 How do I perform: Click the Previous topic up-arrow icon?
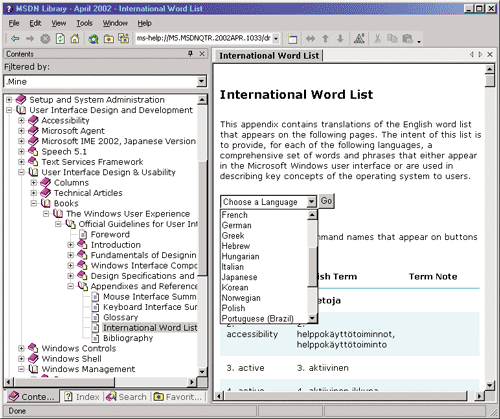(325, 39)
